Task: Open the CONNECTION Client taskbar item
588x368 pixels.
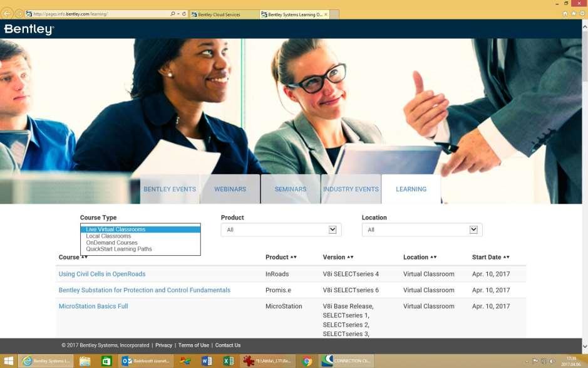Action: (x=347, y=361)
